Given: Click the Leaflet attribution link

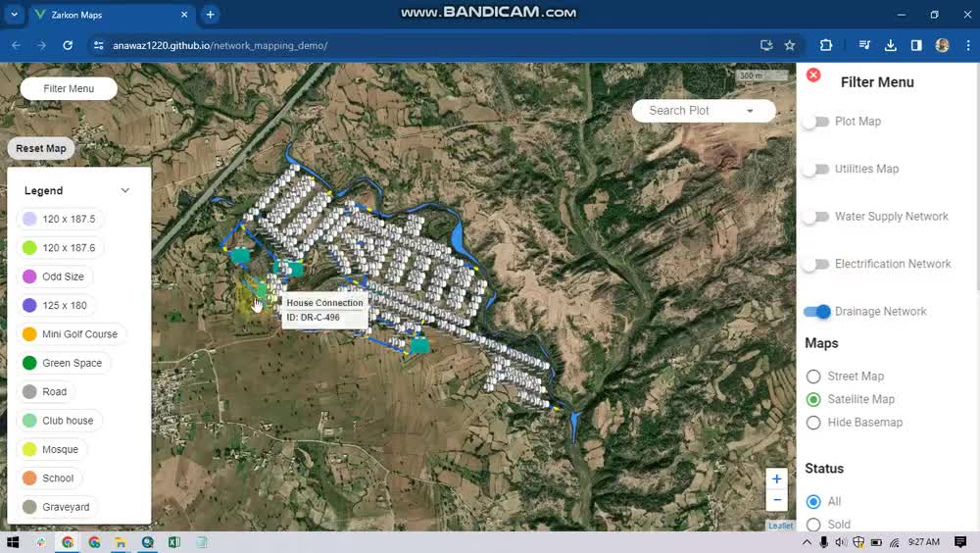Looking at the screenshot, I should 781,526.
